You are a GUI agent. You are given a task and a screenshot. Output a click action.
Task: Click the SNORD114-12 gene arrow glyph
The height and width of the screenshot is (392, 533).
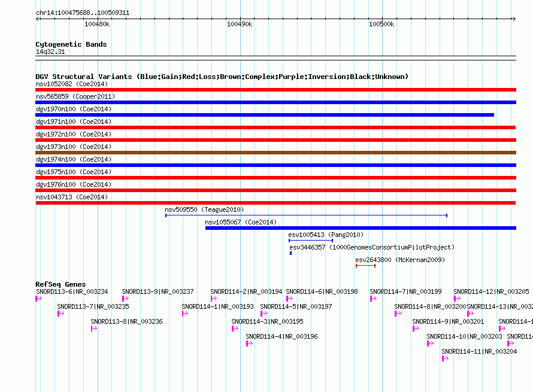pyautogui.click(x=457, y=299)
